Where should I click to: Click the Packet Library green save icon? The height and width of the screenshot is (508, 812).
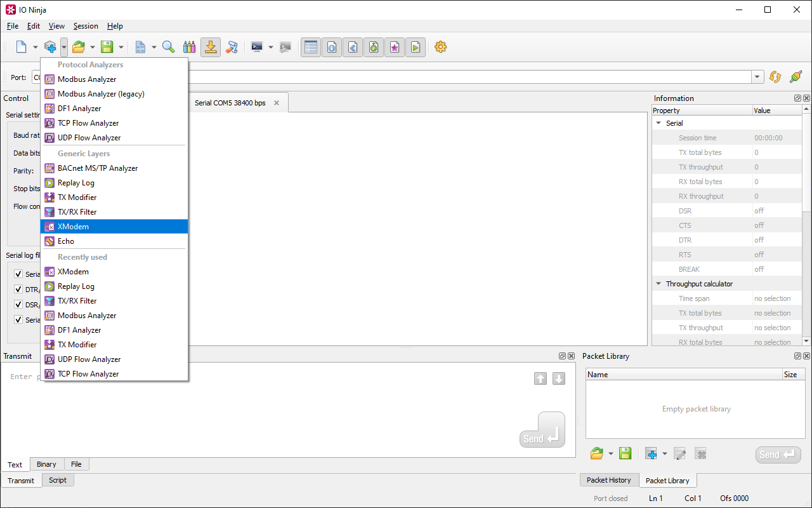(625, 453)
